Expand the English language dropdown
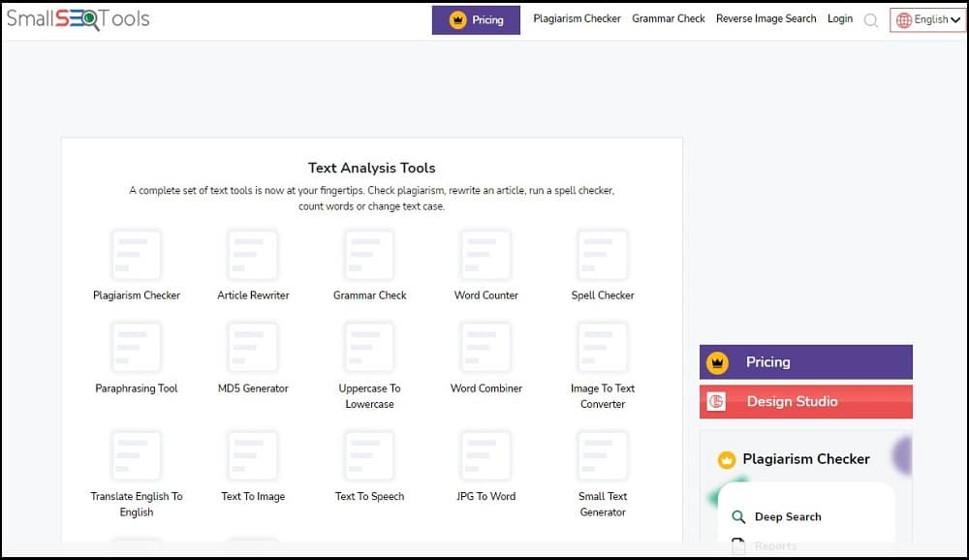Screen dimensions: 969x560 click(927, 20)
